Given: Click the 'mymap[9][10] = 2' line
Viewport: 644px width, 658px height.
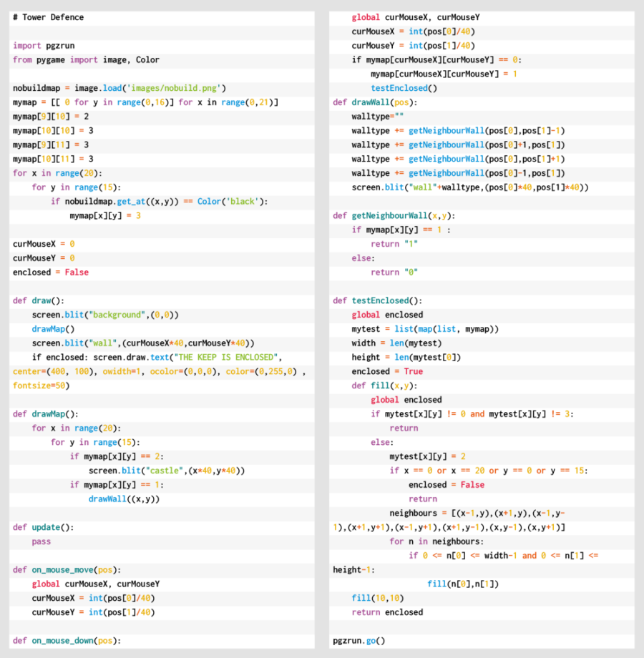Looking at the screenshot, I should click(51, 117).
